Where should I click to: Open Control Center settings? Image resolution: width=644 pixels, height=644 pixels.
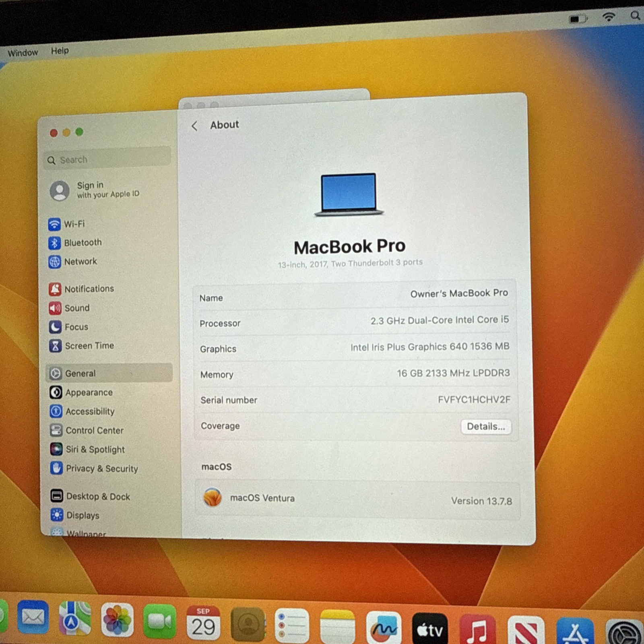(x=87, y=430)
